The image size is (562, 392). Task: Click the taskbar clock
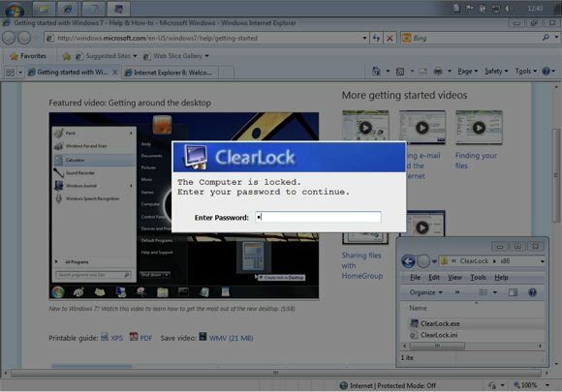(x=535, y=9)
